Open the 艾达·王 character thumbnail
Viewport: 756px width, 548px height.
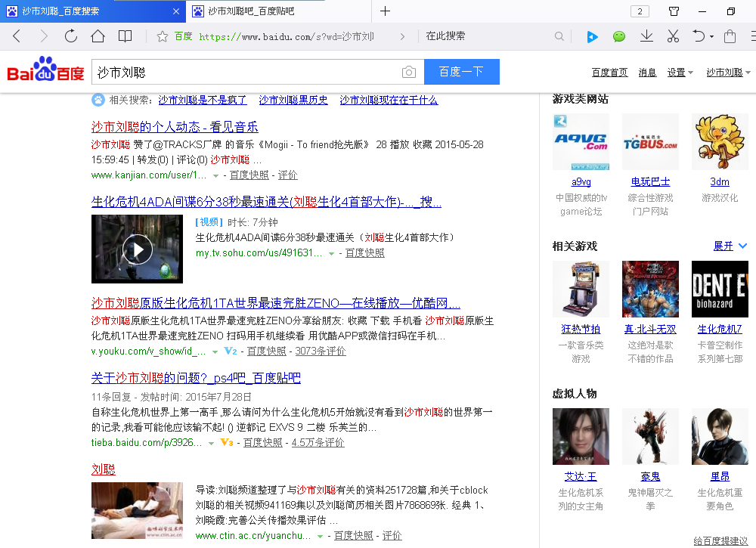(x=581, y=437)
